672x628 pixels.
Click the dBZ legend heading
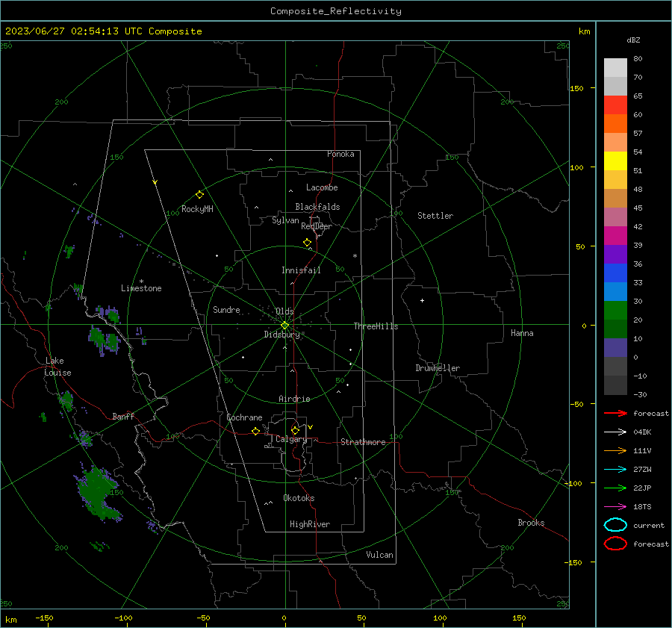[x=633, y=40]
